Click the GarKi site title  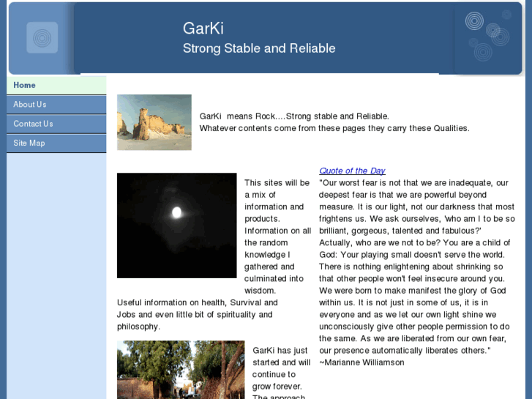[x=203, y=28]
